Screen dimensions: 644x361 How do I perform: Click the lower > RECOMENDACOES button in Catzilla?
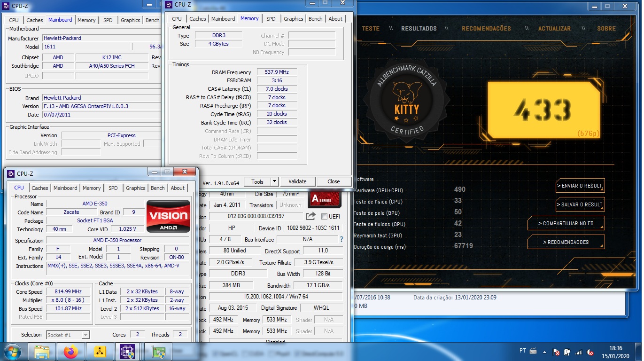click(x=566, y=242)
